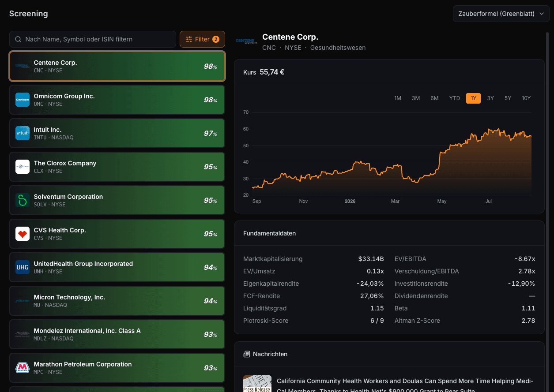Click the Marktkapitalisierung value $33.14B
554x392 pixels.
tap(371, 259)
